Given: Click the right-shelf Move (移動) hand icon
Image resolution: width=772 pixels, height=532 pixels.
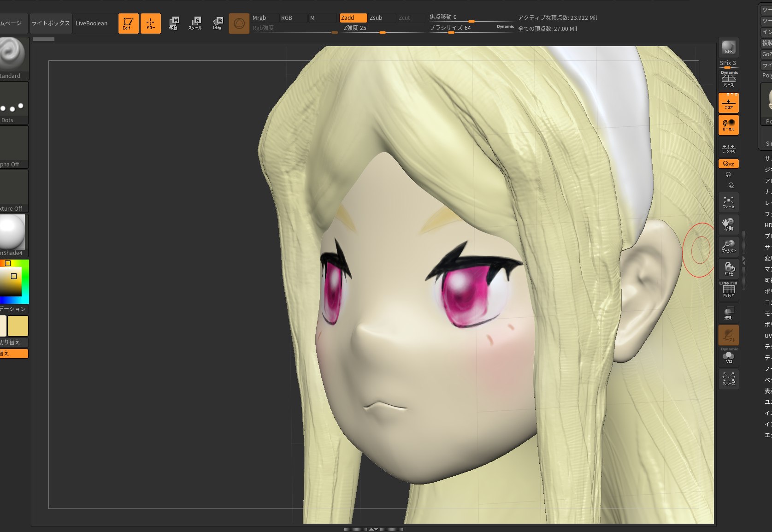Looking at the screenshot, I should pyautogui.click(x=729, y=225).
